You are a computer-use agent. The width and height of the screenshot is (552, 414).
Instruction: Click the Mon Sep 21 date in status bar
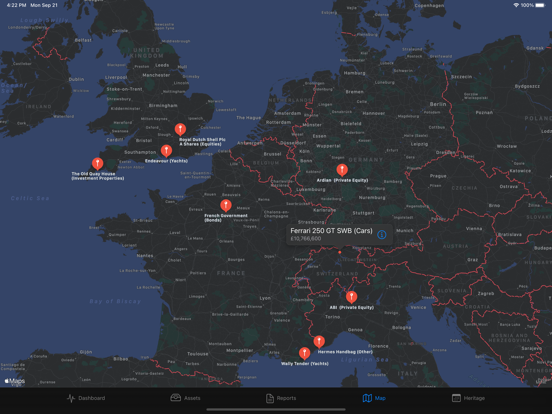[x=44, y=5]
